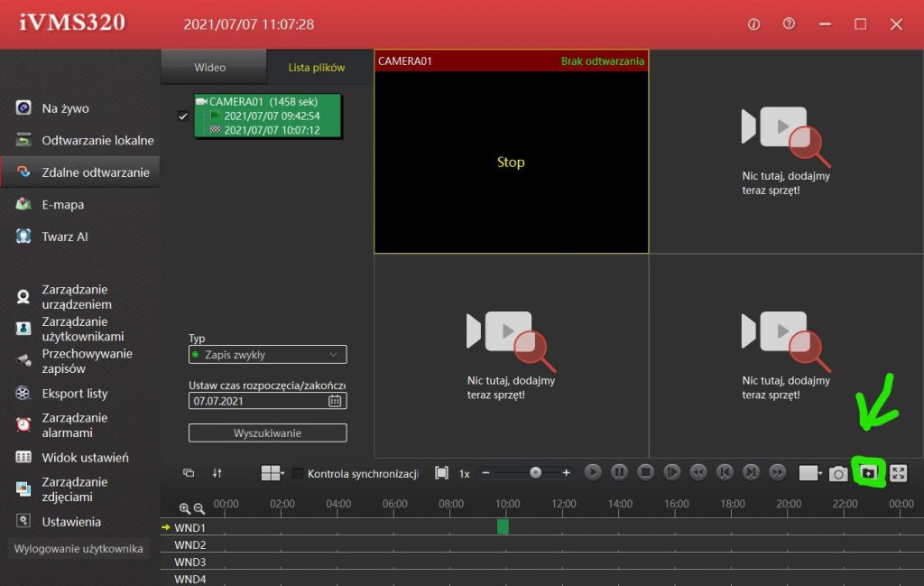The width and height of the screenshot is (924, 586).
Task: Open the Typ Zapis zwykły dropdown
Action: point(267,355)
